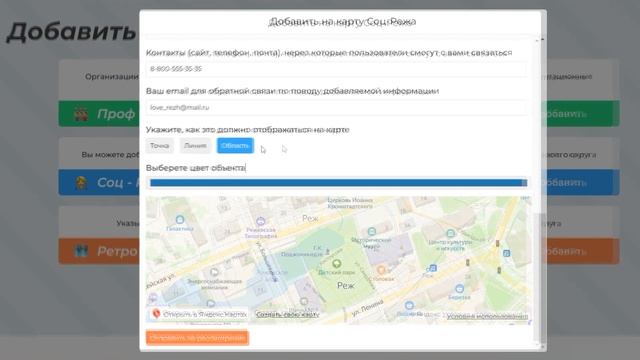Click the Режевская типография purple map marker

[260, 222]
